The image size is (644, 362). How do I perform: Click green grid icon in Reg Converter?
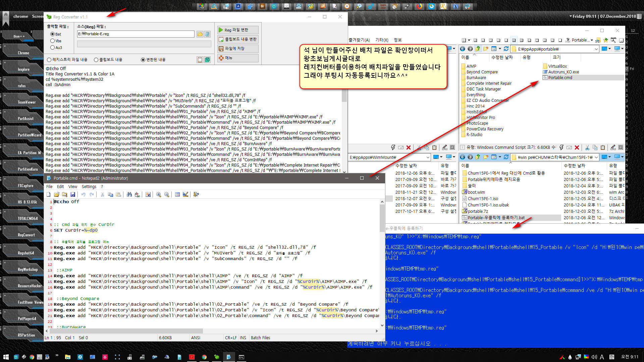(x=207, y=60)
